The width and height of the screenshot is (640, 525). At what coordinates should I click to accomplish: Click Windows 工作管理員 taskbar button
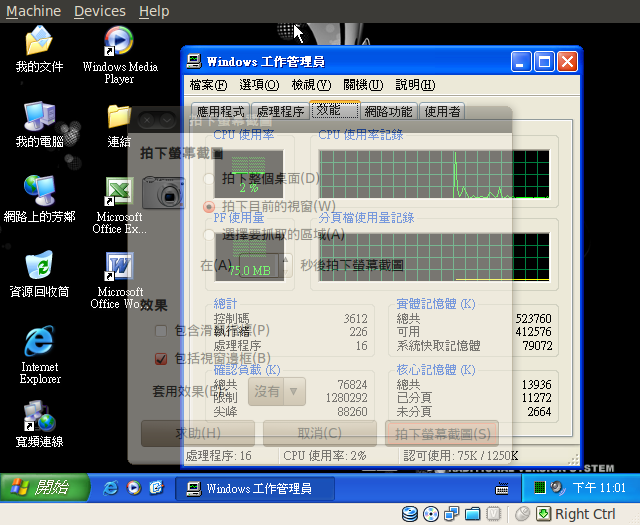point(255,488)
